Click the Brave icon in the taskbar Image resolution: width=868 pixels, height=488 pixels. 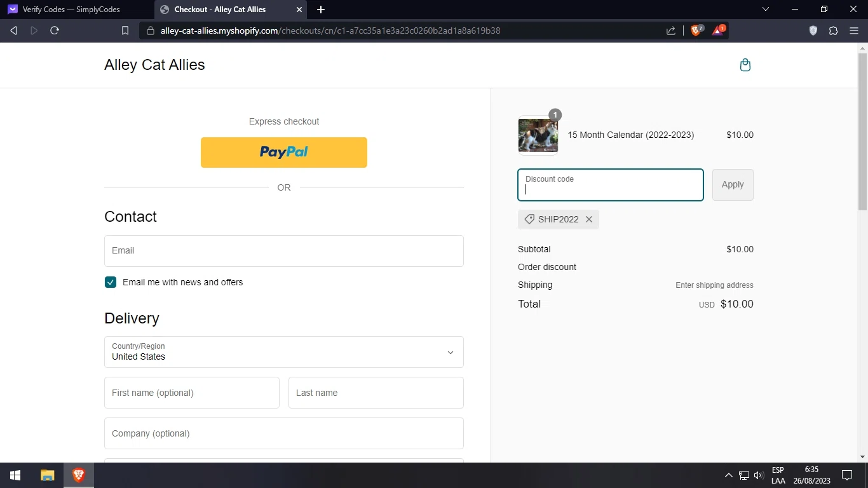pos(79,475)
